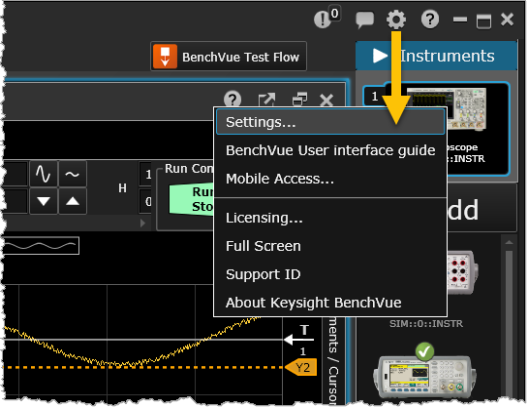
Task: Click the large sine wave icon
Action: point(43,174)
